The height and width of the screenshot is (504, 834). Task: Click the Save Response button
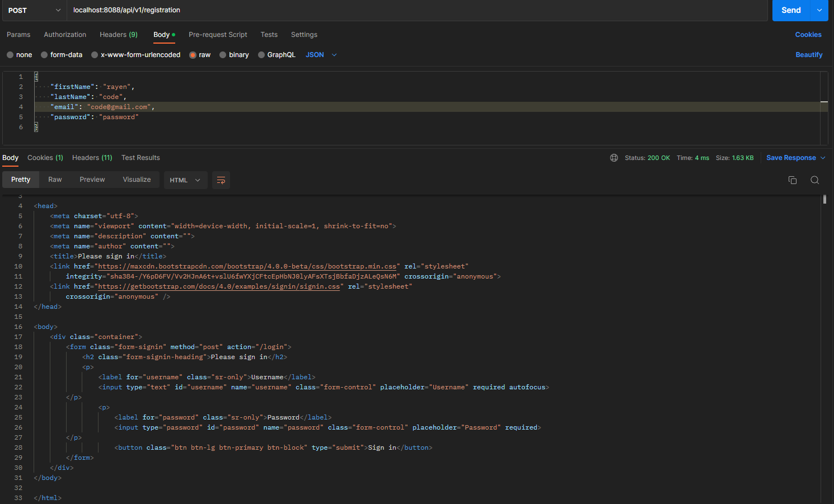791,158
